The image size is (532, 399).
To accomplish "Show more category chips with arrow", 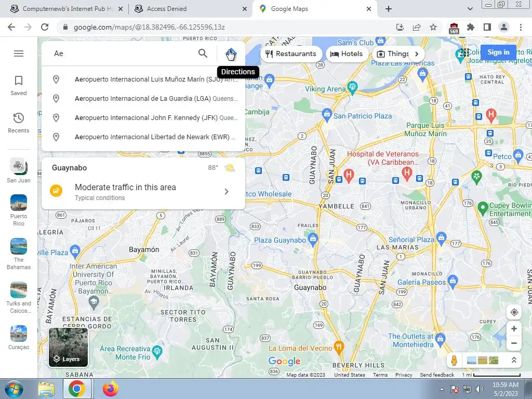I will click(417, 54).
